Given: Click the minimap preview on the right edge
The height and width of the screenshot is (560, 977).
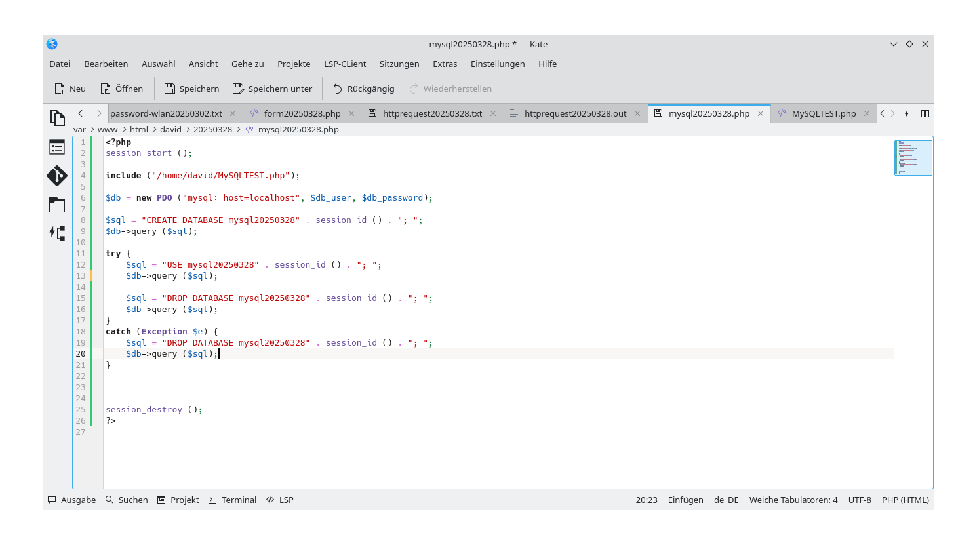Looking at the screenshot, I should [913, 157].
